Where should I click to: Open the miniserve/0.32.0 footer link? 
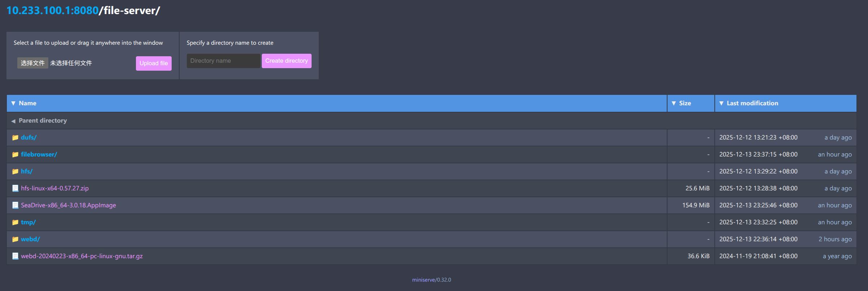(x=431, y=280)
